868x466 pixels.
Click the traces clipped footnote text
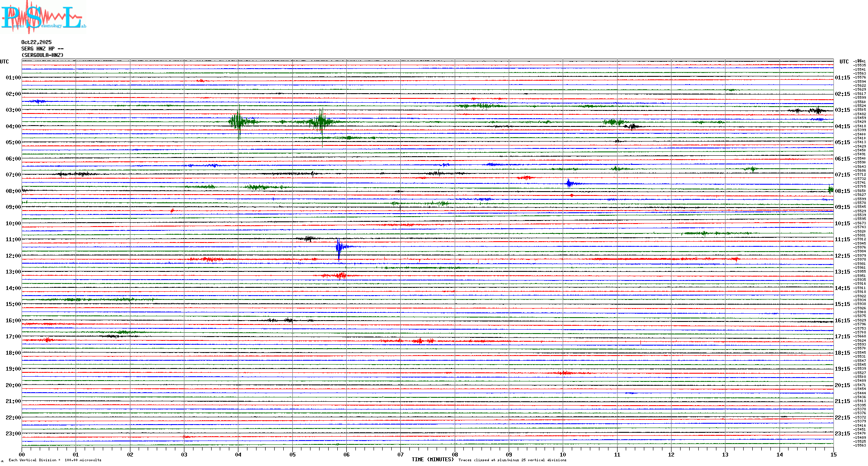(x=512, y=460)
